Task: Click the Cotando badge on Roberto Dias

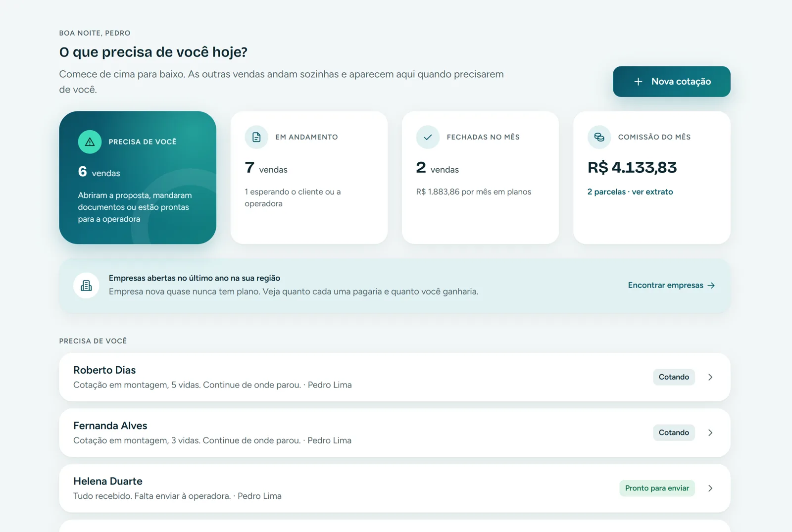Action: [674, 377]
